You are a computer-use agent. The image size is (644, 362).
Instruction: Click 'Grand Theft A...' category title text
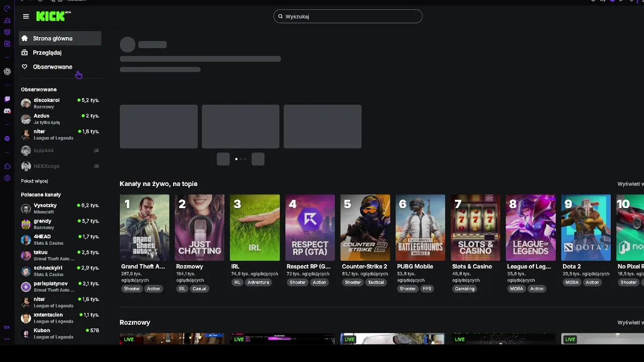143,266
